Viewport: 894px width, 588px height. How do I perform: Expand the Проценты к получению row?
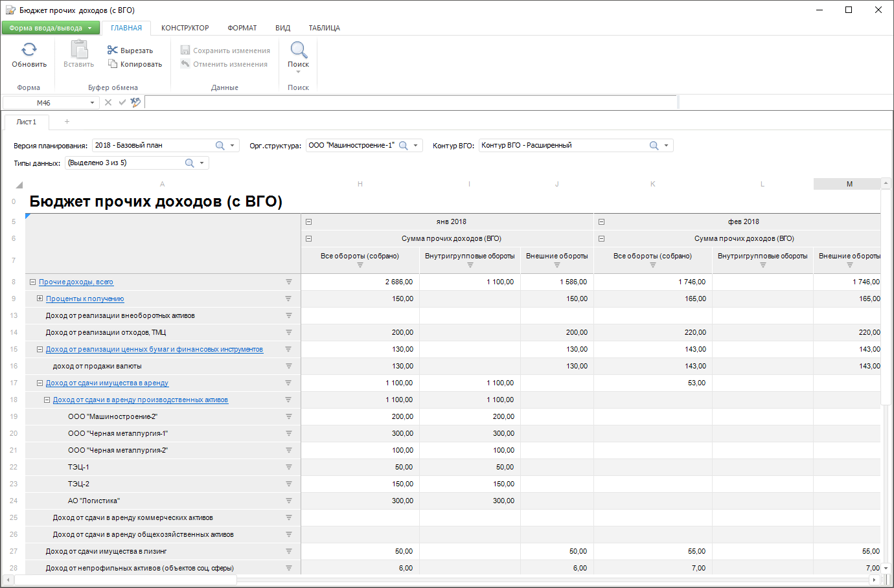[x=40, y=299]
